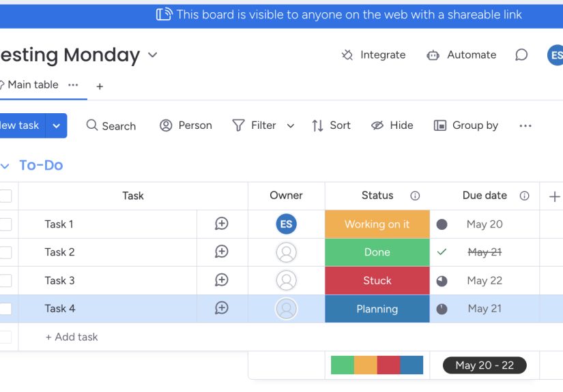Open the Group by tool

coord(465,125)
